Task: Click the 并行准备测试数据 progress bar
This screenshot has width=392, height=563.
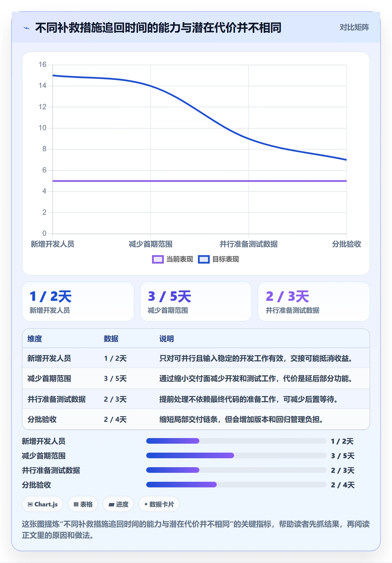Action: [236, 470]
